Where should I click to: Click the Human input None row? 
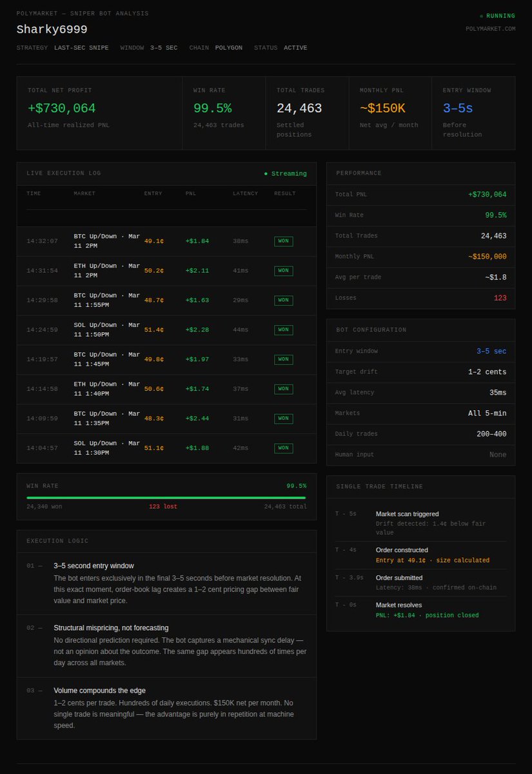click(x=420, y=455)
